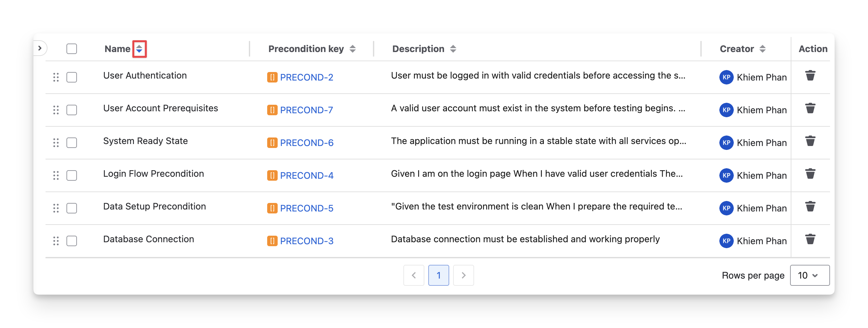
Task: Go to previous page arrow
Action: click(x=414, y=276)
